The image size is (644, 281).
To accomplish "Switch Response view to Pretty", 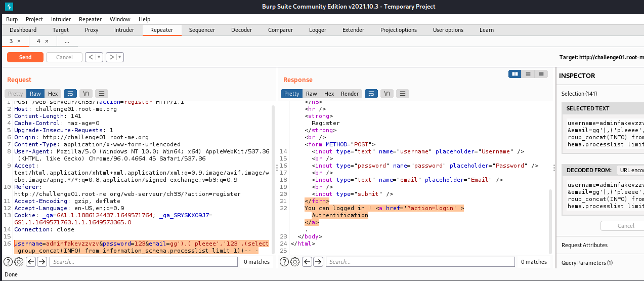I will click(x=292, y=94).
